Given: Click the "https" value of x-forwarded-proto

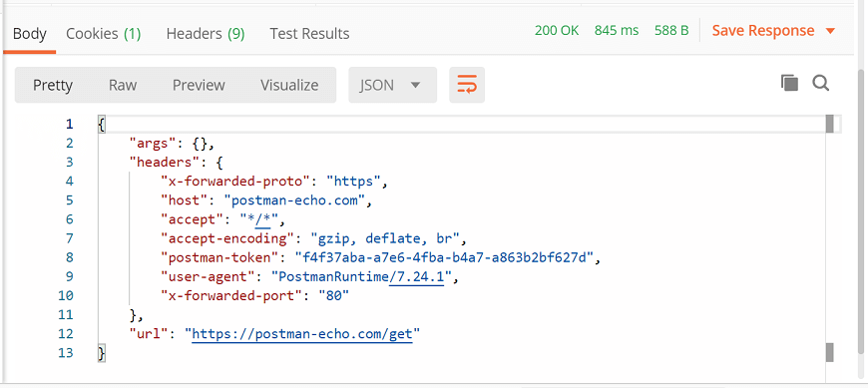Looking at the screenshot, I should [x=354, y=181].
